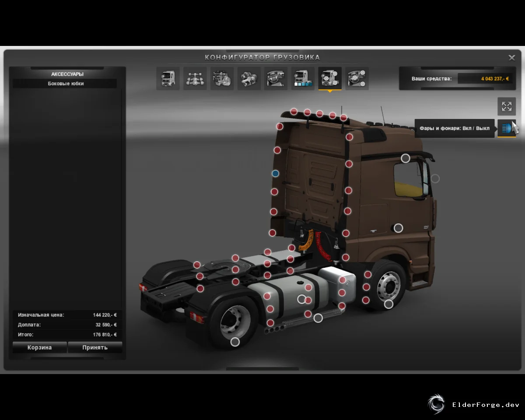Click the gray marker on the cab door

(x=398, y=227)
